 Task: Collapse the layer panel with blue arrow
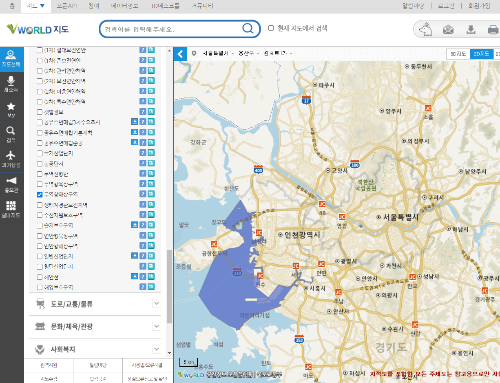[x=180, y=54]
